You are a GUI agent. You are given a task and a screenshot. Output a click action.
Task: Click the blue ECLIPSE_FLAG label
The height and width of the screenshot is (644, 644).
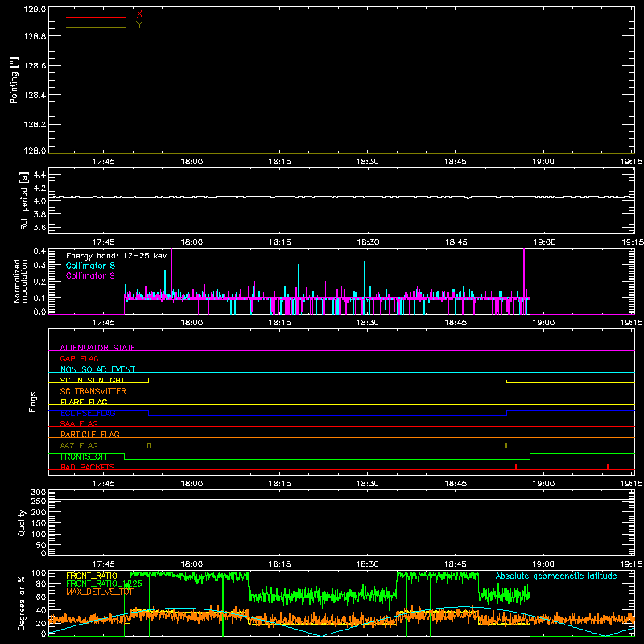[x=88, y=413]
